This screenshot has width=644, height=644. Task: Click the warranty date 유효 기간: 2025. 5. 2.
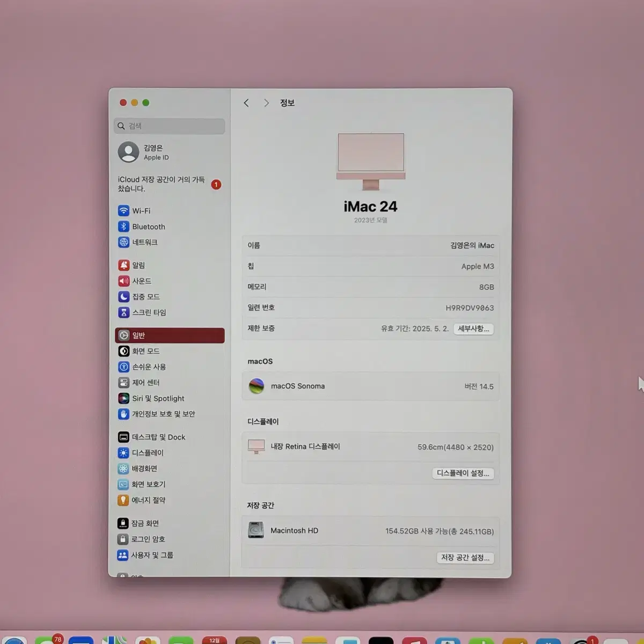[x=415, y=328]
